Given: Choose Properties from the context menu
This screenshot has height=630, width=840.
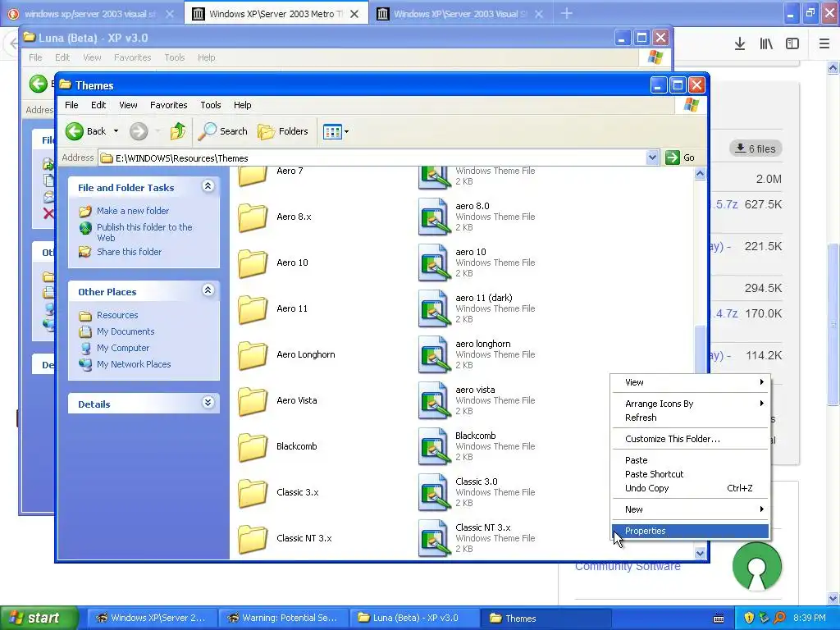Looking at the screenshot, I should point(690,531).
